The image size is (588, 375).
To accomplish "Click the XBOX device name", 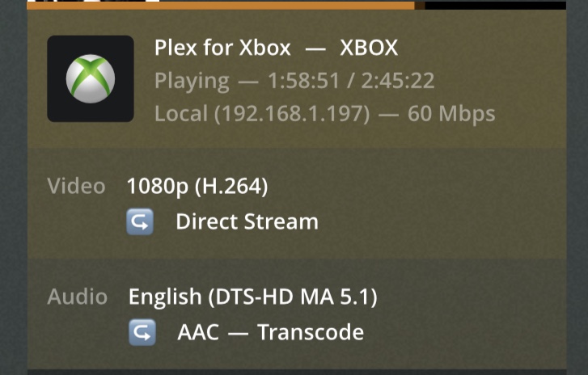I will click(369, 48).
